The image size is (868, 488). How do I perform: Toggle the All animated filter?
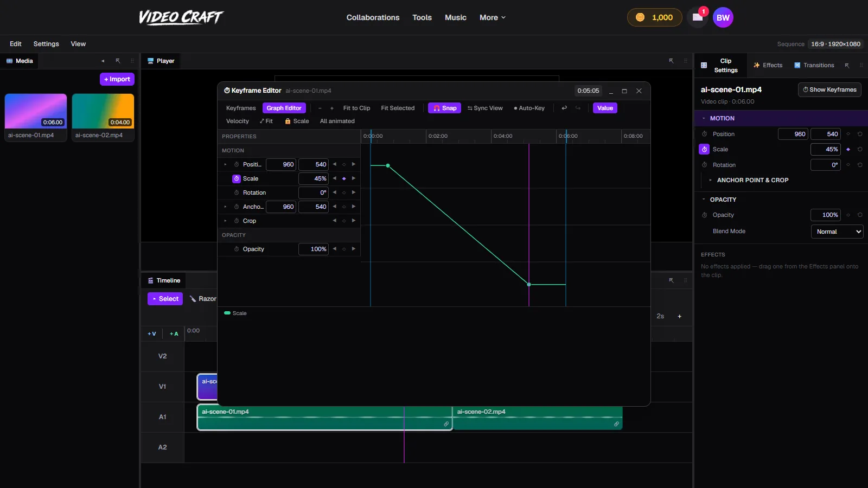(337, 121)
